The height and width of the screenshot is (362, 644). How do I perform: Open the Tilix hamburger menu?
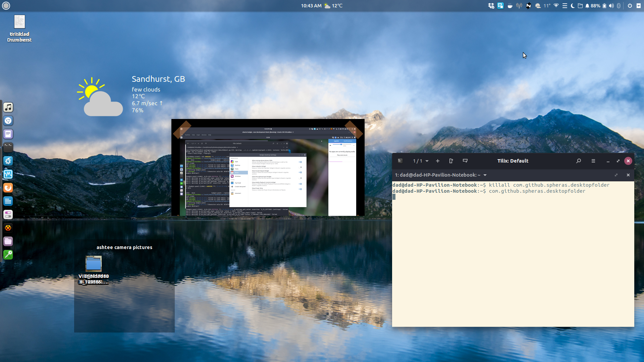click(593, 161)
